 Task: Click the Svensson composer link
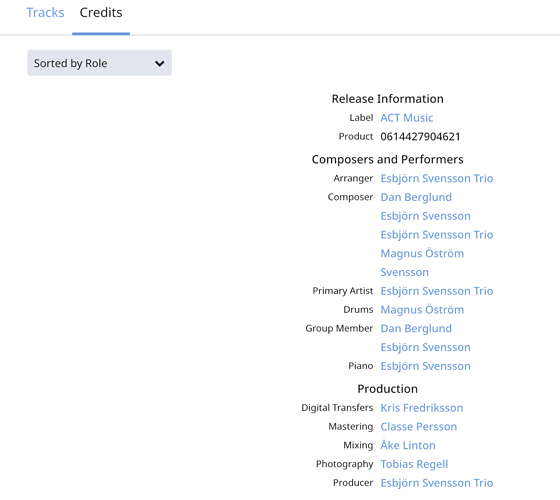click(x=404, y=272)
